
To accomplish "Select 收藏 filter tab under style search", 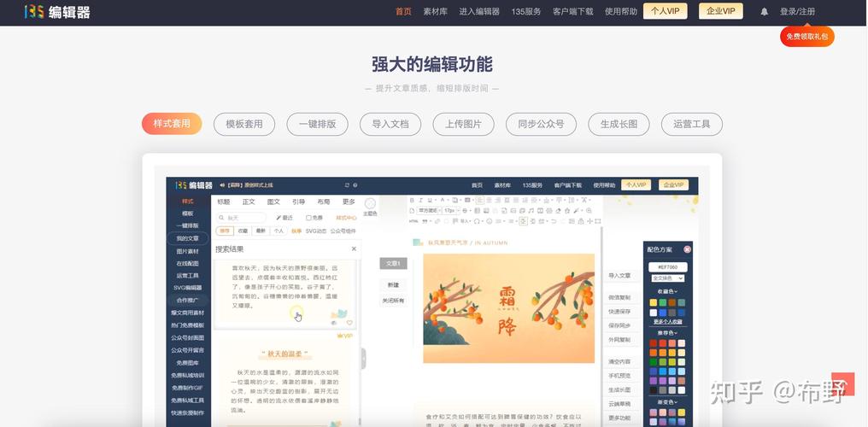I will tap(243, 231).
